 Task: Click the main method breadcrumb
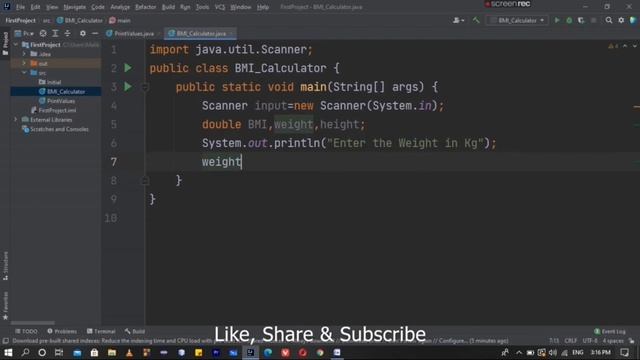(x=120, y=20)
